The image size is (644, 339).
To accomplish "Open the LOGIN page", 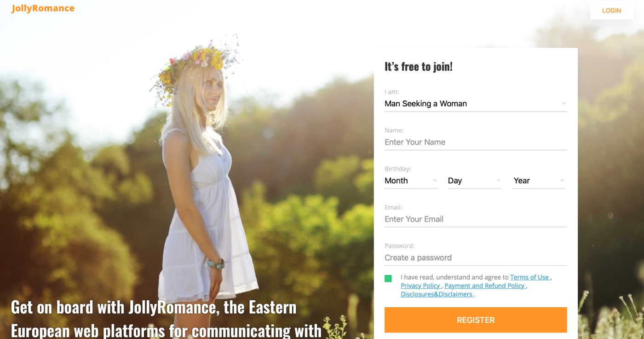I will click(611, 11).
